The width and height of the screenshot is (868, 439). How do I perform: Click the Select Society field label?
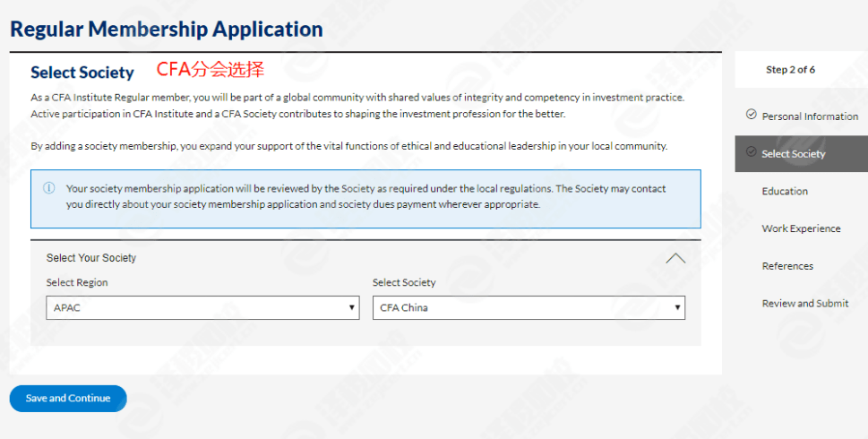coord(404,282)
